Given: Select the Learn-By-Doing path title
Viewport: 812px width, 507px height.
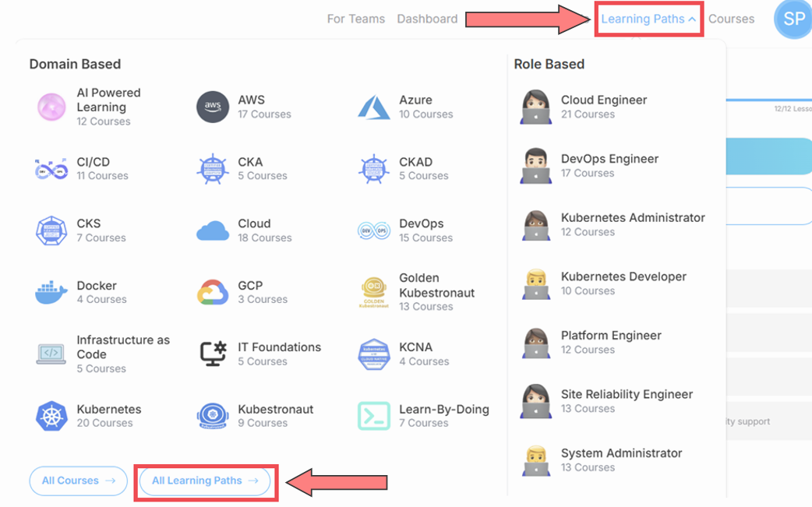Looking at the screenshot, I should [x=444, y=409].
